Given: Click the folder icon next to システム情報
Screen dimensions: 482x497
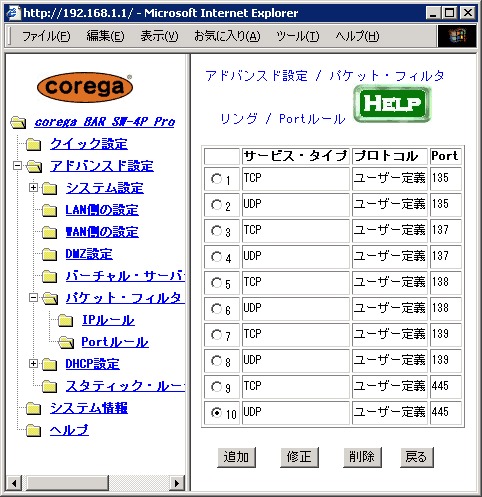Looking at the screenshot, I should (x=34, y=408).
